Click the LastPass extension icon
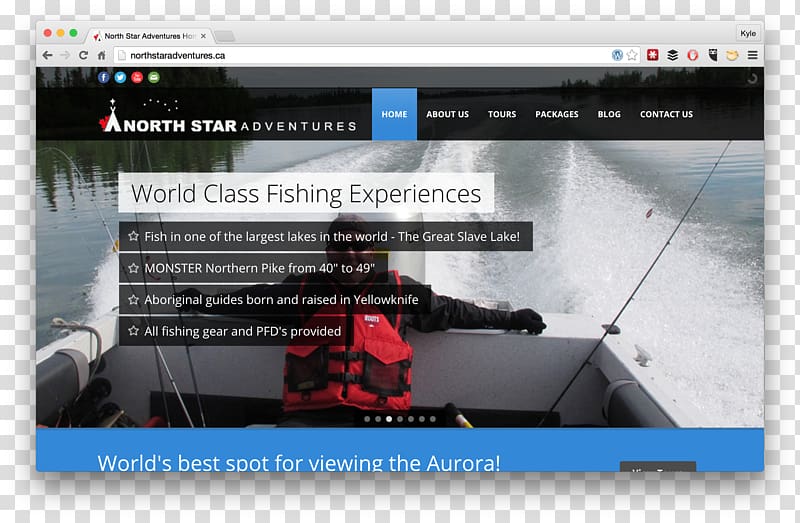 (x=653, y=55)
